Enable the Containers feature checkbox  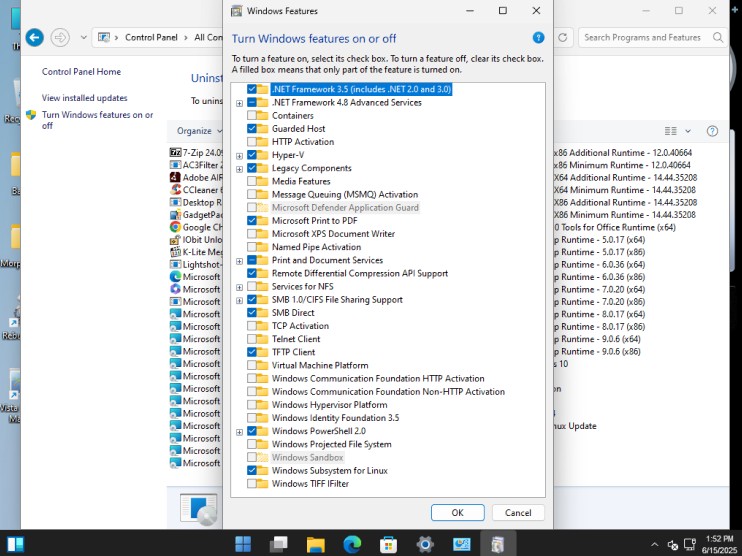(x=252, y=115)
